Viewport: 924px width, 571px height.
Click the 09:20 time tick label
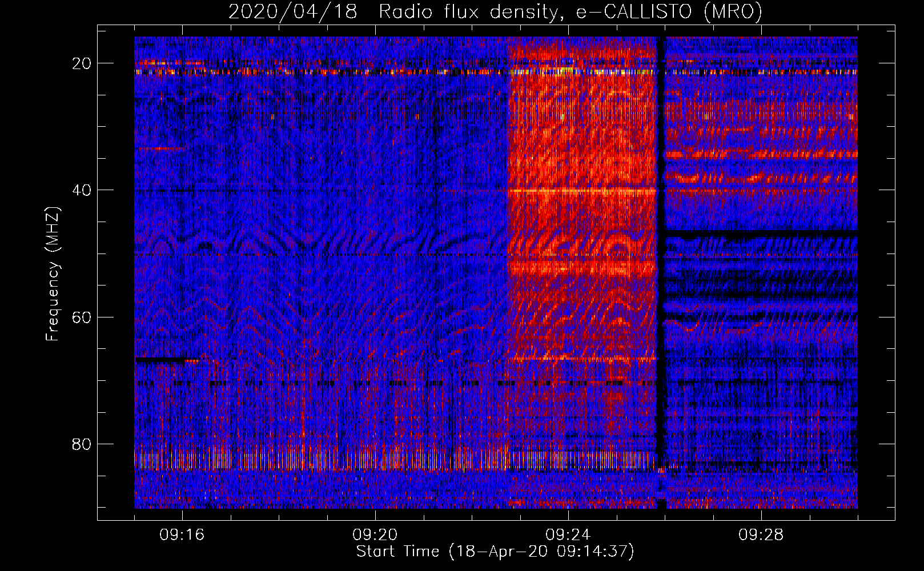[x=375, y=535]
